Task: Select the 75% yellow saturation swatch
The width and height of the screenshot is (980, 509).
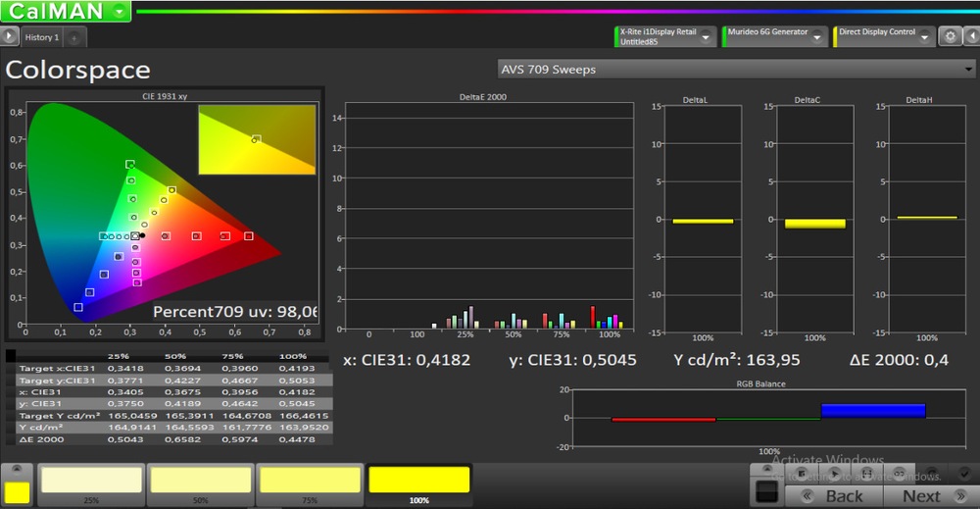Action: (310, 482)
